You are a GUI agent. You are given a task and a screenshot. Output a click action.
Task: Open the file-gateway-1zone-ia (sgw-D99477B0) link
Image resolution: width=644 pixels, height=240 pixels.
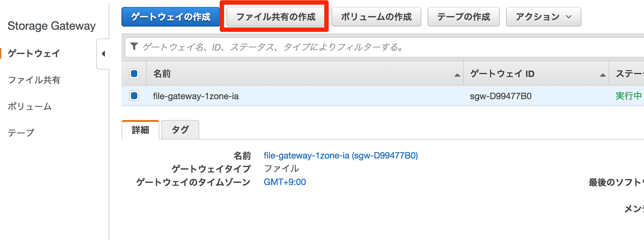point(341,155)
